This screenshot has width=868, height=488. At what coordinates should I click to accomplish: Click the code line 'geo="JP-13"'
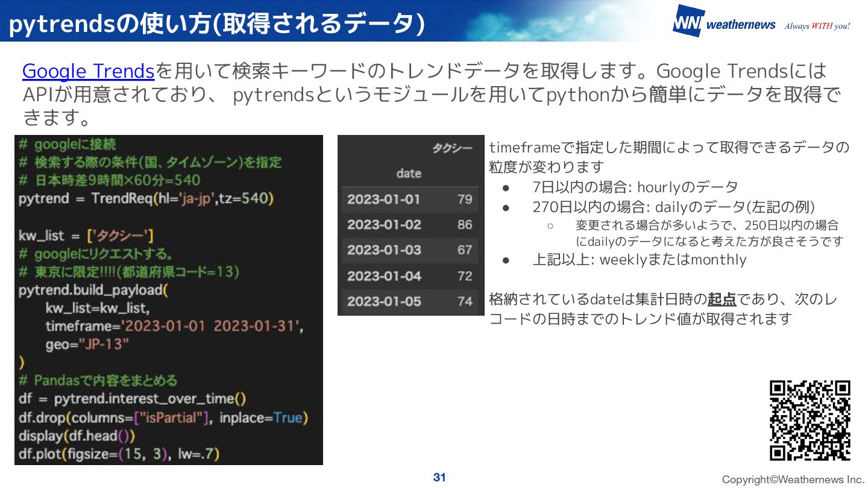pos(87,345)
